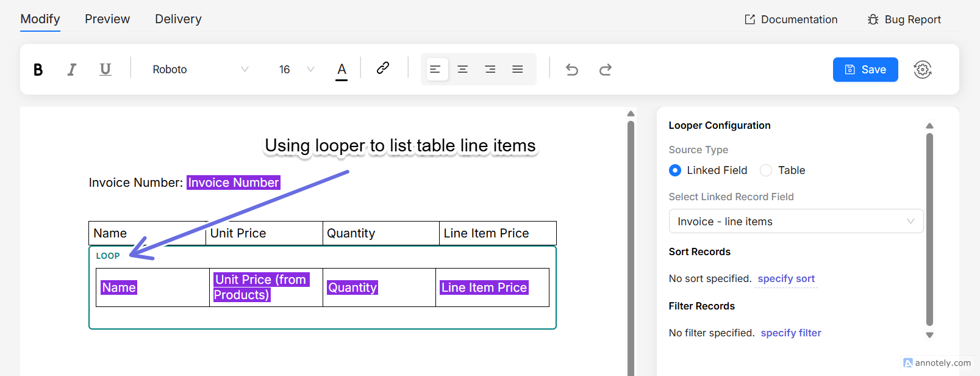Select the Unit Price (from Products) field

pos(261,287)
